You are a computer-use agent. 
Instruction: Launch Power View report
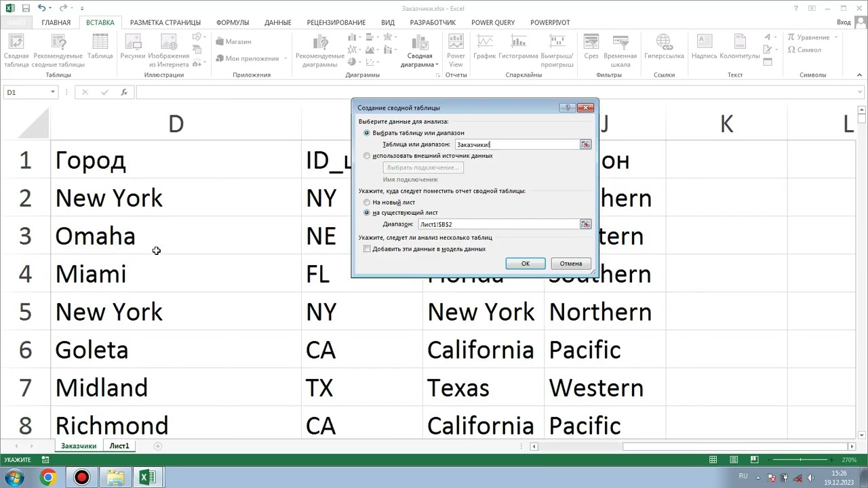click(x=456, y=50)
